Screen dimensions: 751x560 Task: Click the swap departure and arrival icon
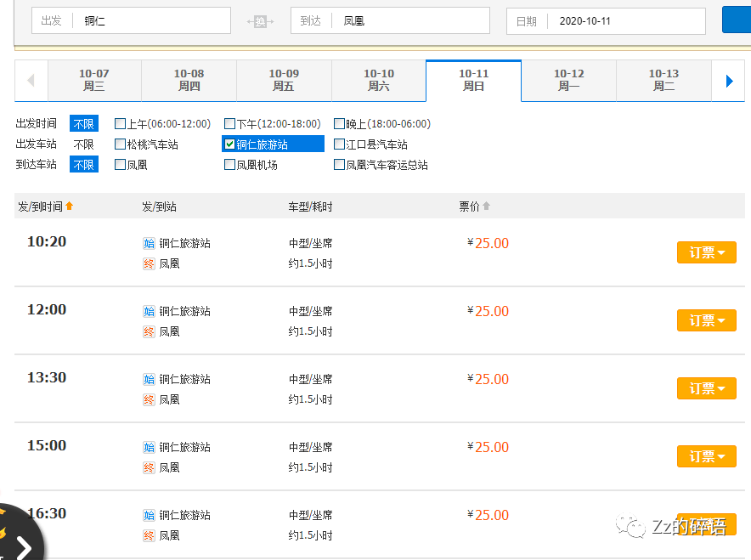pyautogui.click(x=260, y=21)
